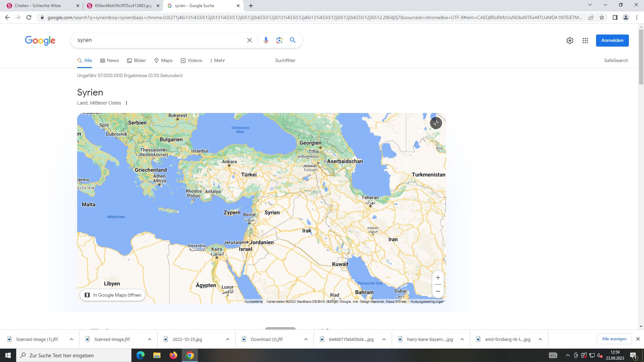644x362 pixels.
Task: Expand licensed-image (1).jfif download options
Action: 71,339
